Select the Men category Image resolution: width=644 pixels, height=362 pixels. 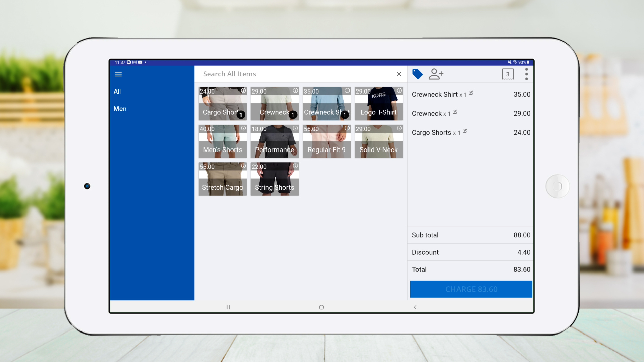(120, 109)
